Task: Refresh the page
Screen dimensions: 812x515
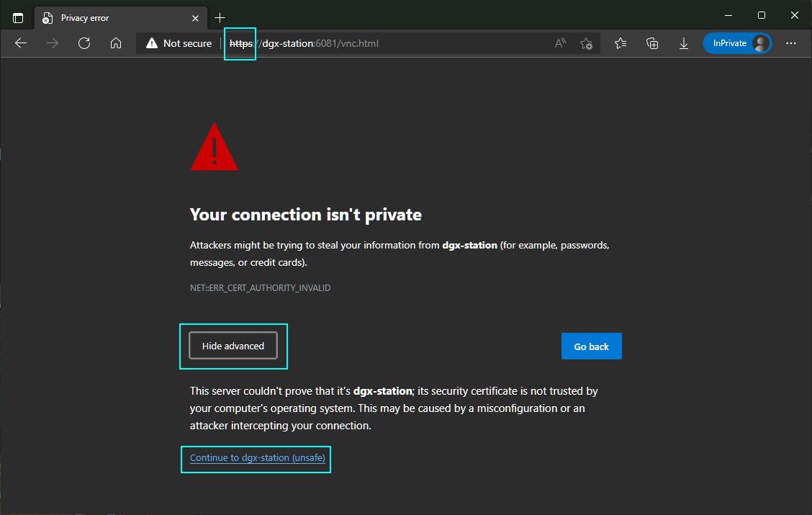Action: (x=84, y=43)
